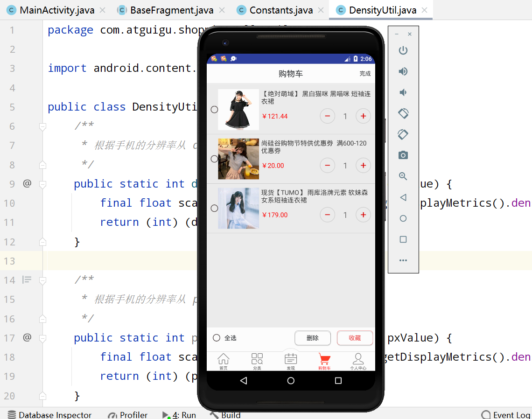This screenshot has height=419, width=532.
Task: Open the 分类 category tab in app
Action: point(257,361)
